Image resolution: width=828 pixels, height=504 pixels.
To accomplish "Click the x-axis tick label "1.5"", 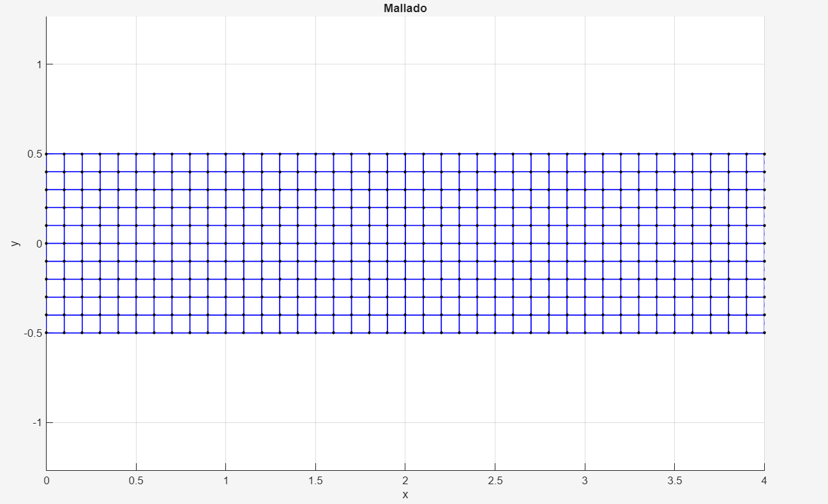I will pyautogui.click(x=315, y=480).
